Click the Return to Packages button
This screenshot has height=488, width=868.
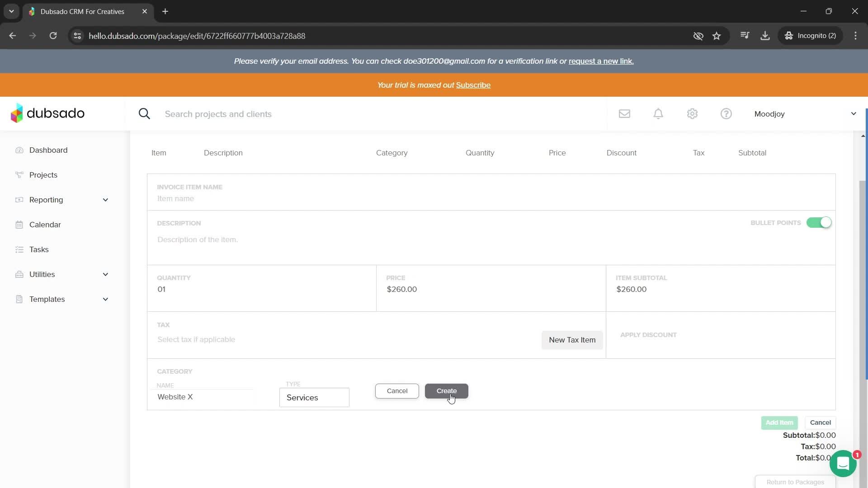(795, 482)
